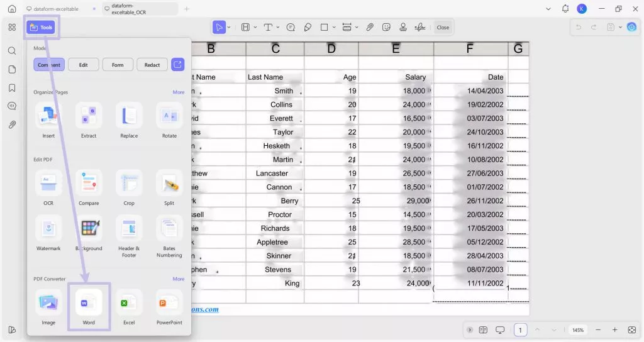This screenshot has width=644, height=342.
Task: Expand the pointer tool dropdown arrow
Action: [229, 28]
